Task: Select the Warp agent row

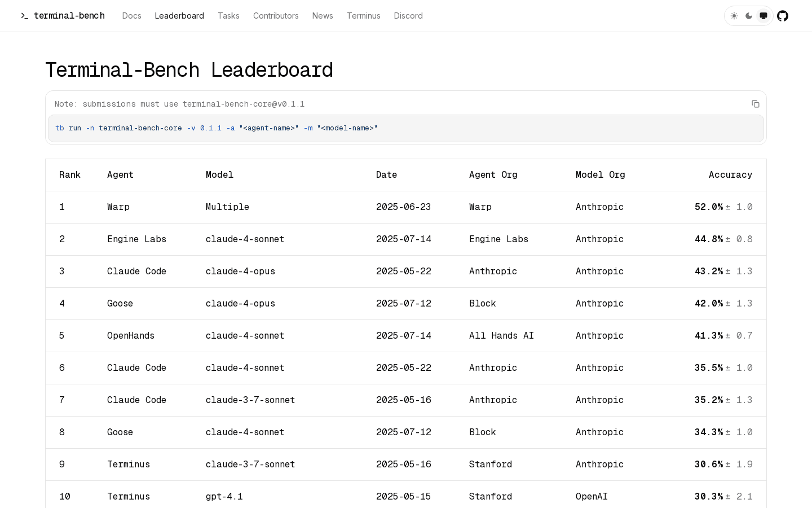Action: [x=118, y=207]
